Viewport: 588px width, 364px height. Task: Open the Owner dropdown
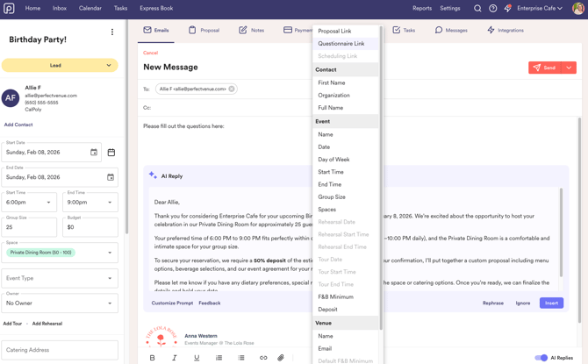pyautogui.click(x=60, y=303)
